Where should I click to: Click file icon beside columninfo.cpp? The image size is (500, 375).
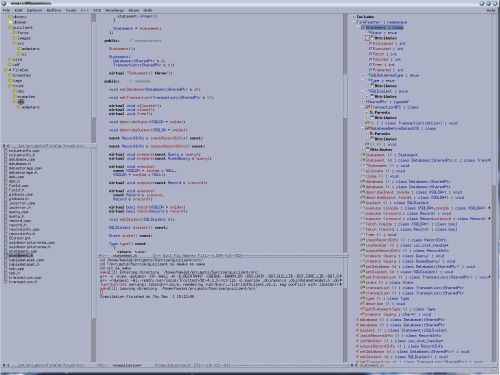(x=6, y=151)
